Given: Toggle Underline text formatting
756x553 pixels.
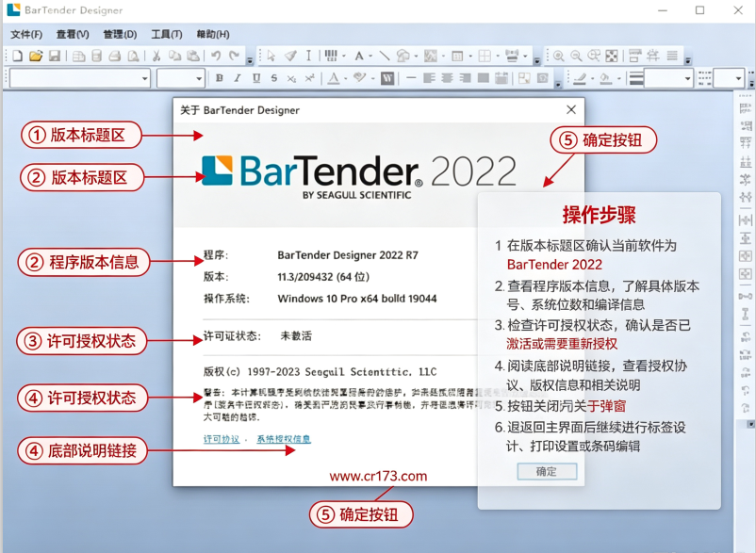Looking at the screenshot, I should [256, 78].
